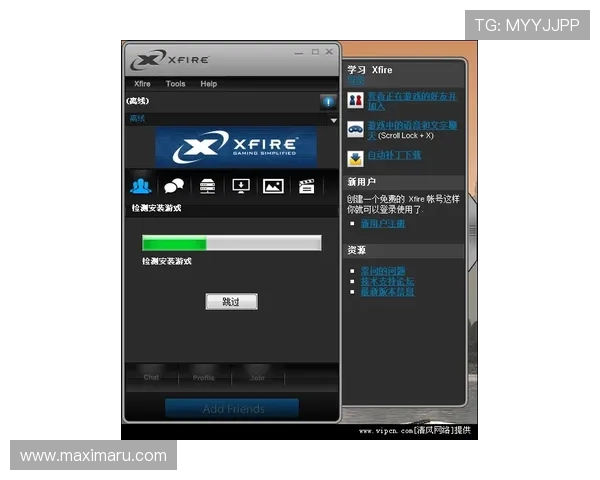
Task: Open the 常问的问题 FAQ link
Action: point(383,271)
